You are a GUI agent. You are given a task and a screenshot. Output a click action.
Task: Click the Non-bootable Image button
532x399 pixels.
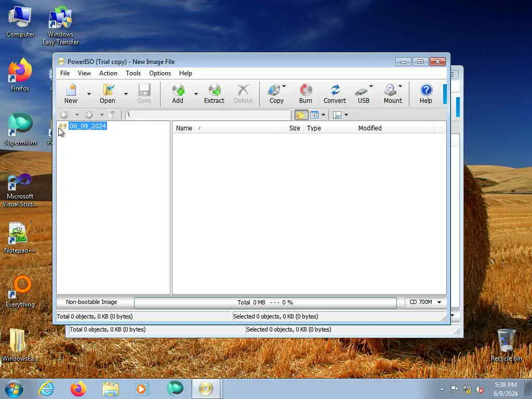click(x=91, y=302)
